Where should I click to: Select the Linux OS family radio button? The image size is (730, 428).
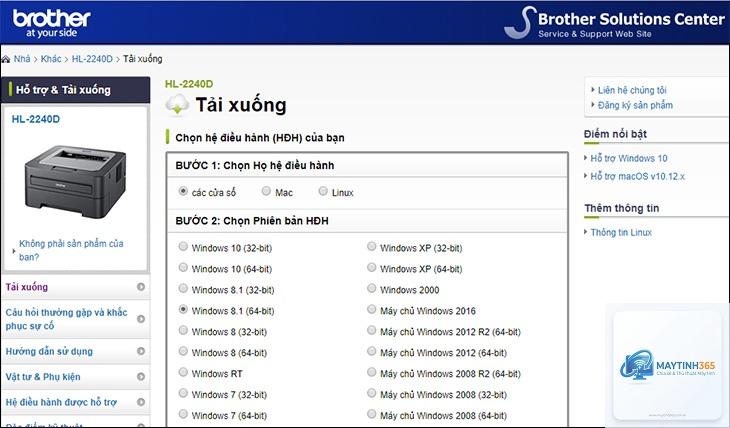(323, 191)
